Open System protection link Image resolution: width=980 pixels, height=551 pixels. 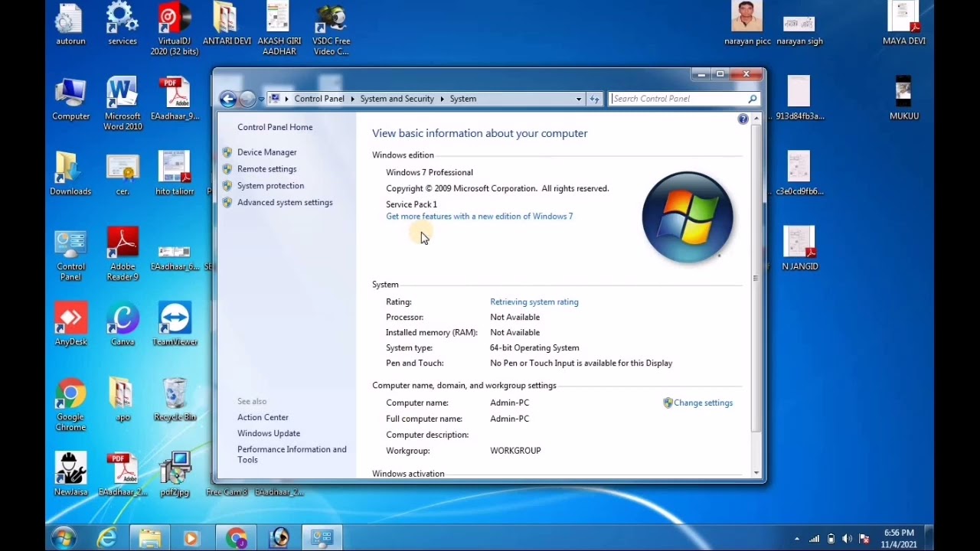(270, 186)
